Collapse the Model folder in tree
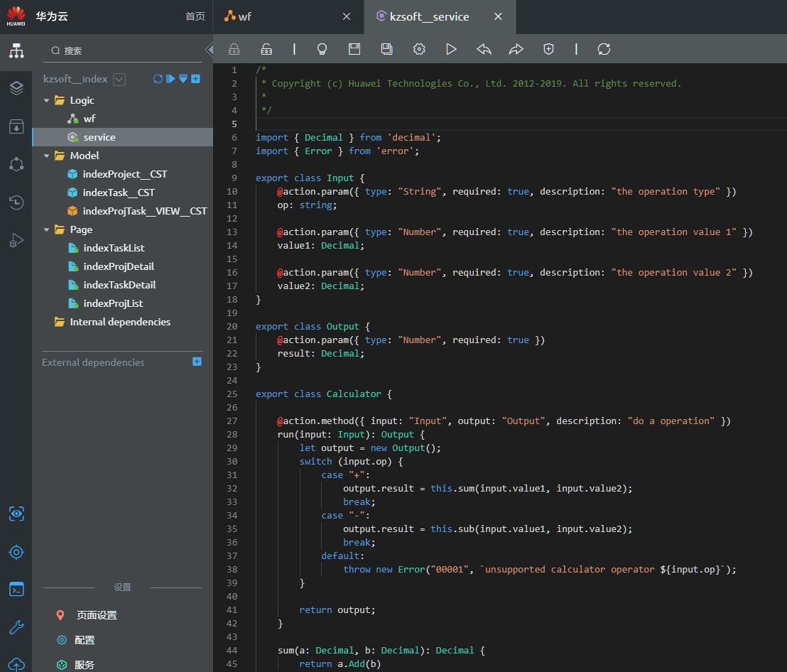This screenshot has height=672, width=787. coord(47,156)
